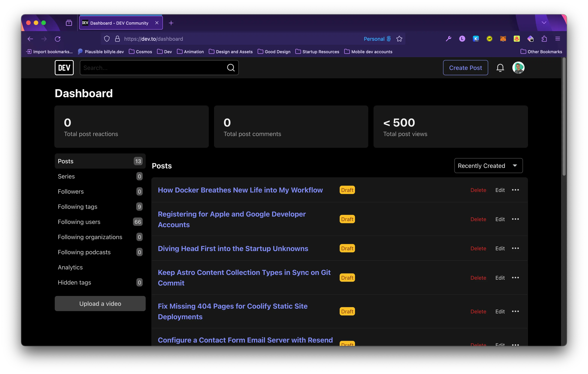Open the Other Bookmarks folder
The width and height of the screenshot is (588, 374).
(541, 52)
